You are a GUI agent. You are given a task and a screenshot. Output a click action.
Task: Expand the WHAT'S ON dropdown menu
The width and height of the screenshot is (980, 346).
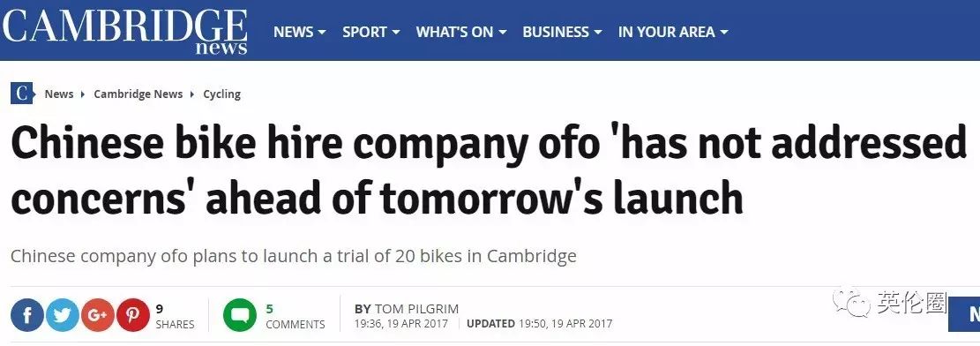click(461, 32)
